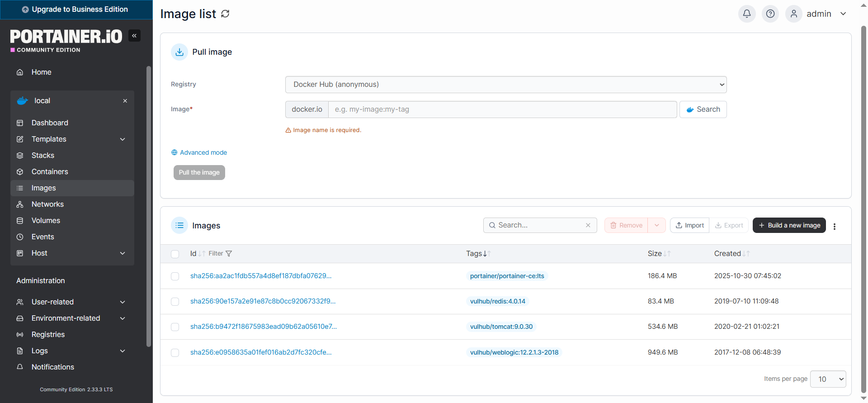Image resolution: width=868 pixels, height=403 pixels.
Task: Click the admin user avatar icon
Action: pyautogui.click(x=794, y=14)
